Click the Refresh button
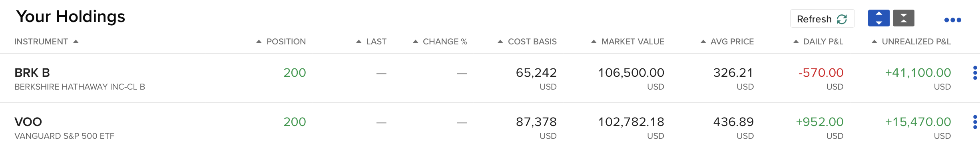This screenshot has height=164, width=980. tap(822, 19)
